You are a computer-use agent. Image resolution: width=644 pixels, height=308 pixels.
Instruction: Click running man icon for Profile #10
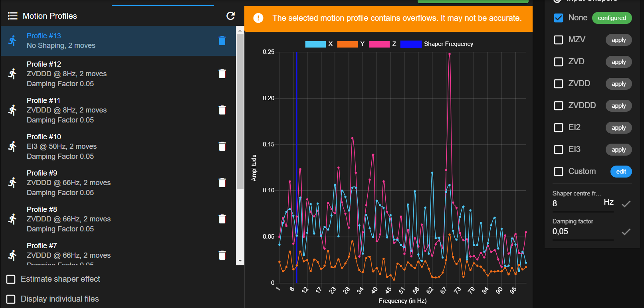(13, 146)
